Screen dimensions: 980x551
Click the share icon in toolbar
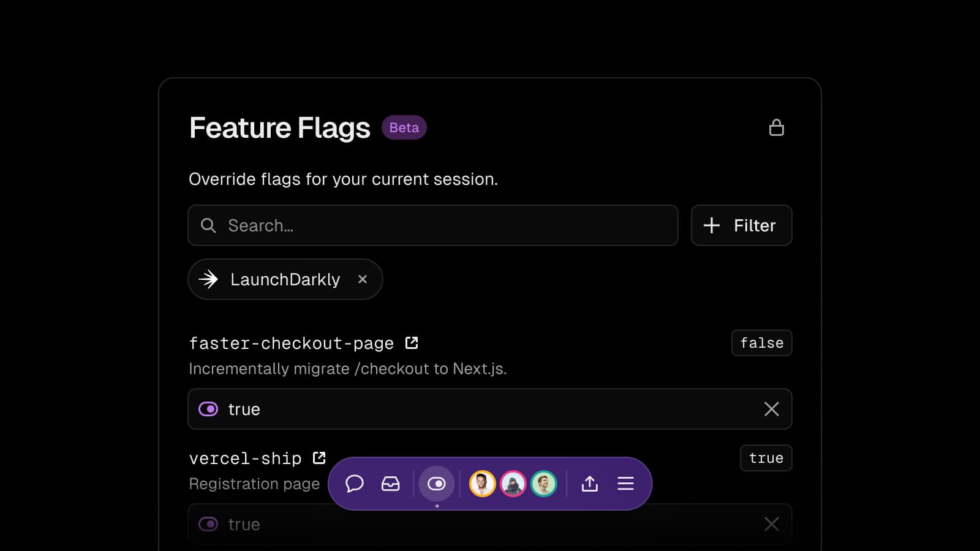coord(589,484)
